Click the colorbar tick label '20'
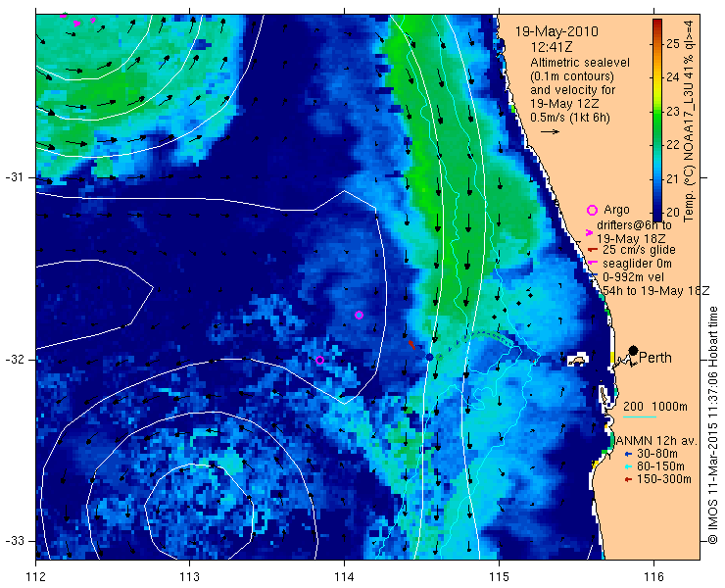The height and width of the screenshot is (588, 725). tap(673, 213)
